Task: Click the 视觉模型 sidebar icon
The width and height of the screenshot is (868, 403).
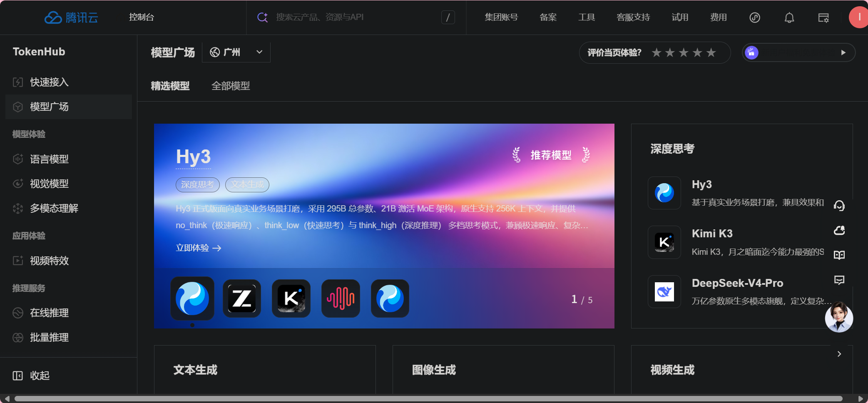Action: pos(18,184)
